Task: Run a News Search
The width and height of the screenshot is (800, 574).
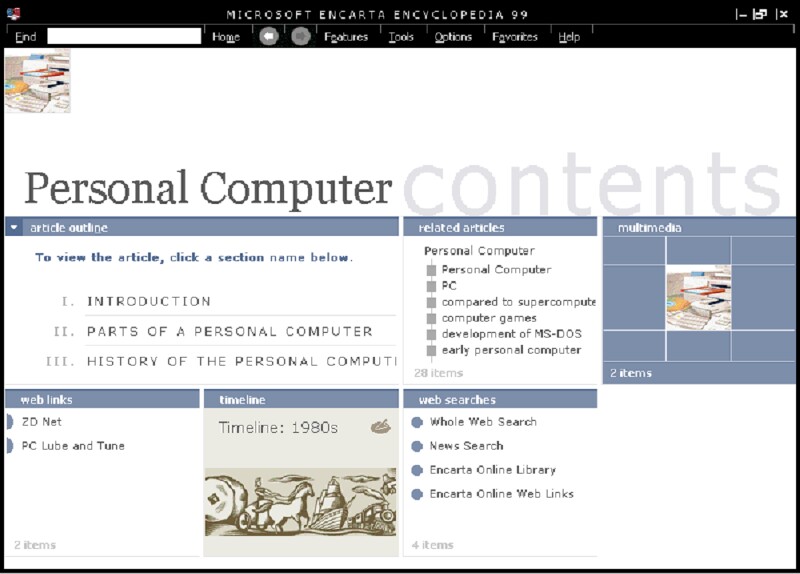Action: [x=466, y=446]
